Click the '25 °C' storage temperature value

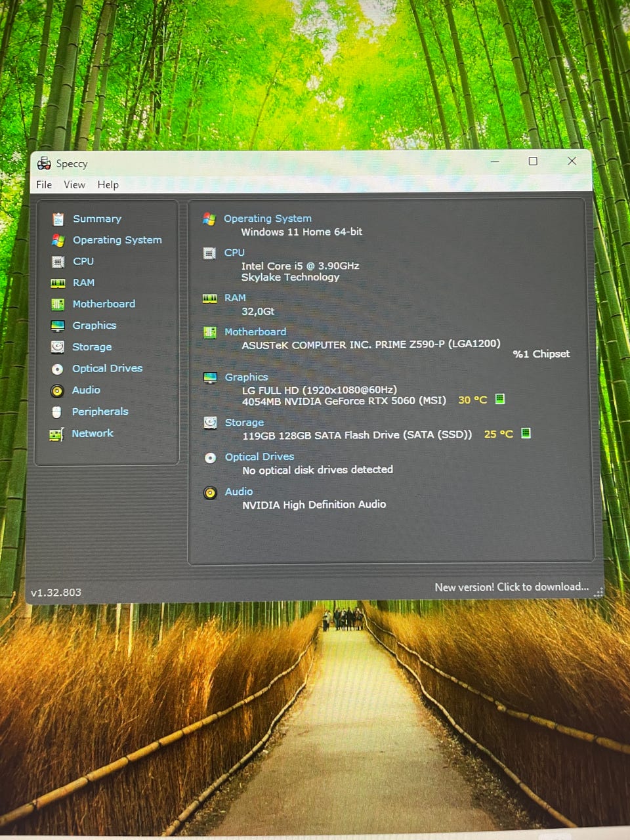(x=498, y=434)
